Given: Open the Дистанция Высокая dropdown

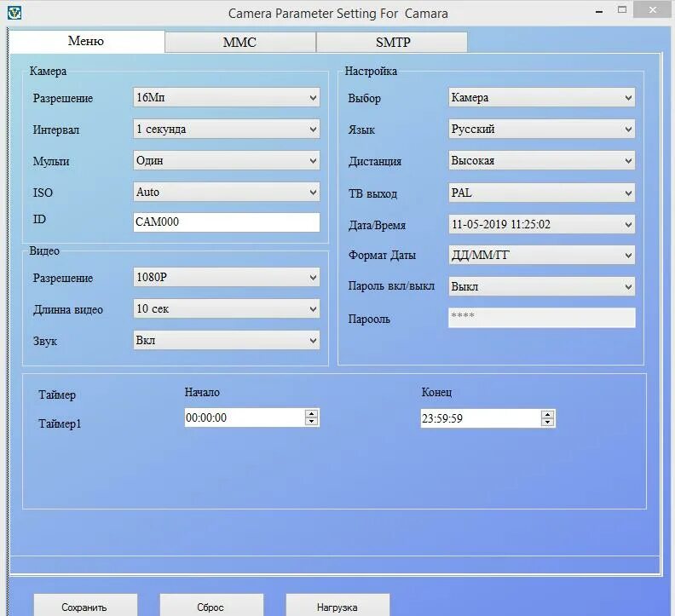Looking at the screenshot, I should [x=541, y=160].
